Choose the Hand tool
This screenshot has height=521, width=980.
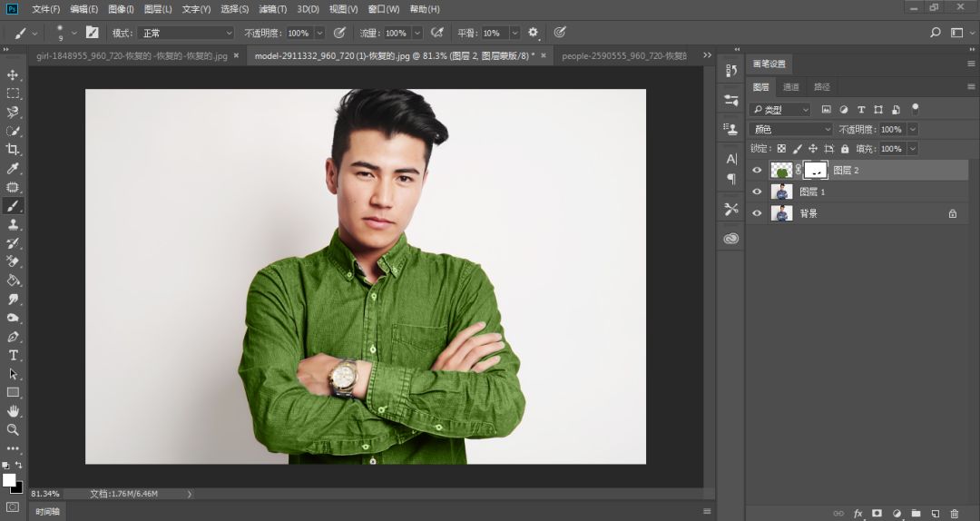click(x=13, y=411)
